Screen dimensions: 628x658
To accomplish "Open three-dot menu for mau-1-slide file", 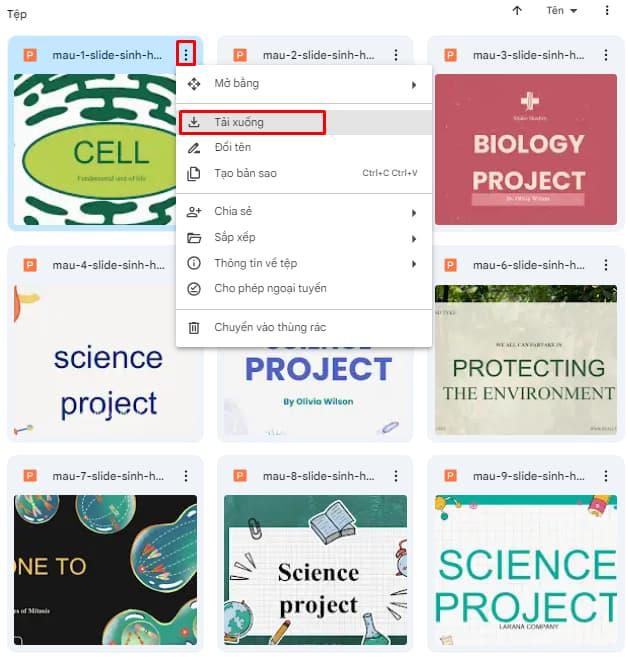I will (185, 54).
